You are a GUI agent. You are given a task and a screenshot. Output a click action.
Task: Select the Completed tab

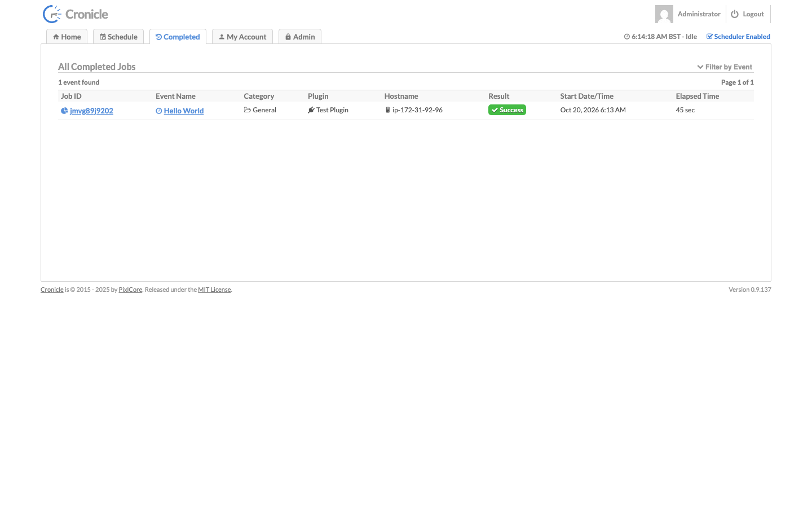pos(178,37)
